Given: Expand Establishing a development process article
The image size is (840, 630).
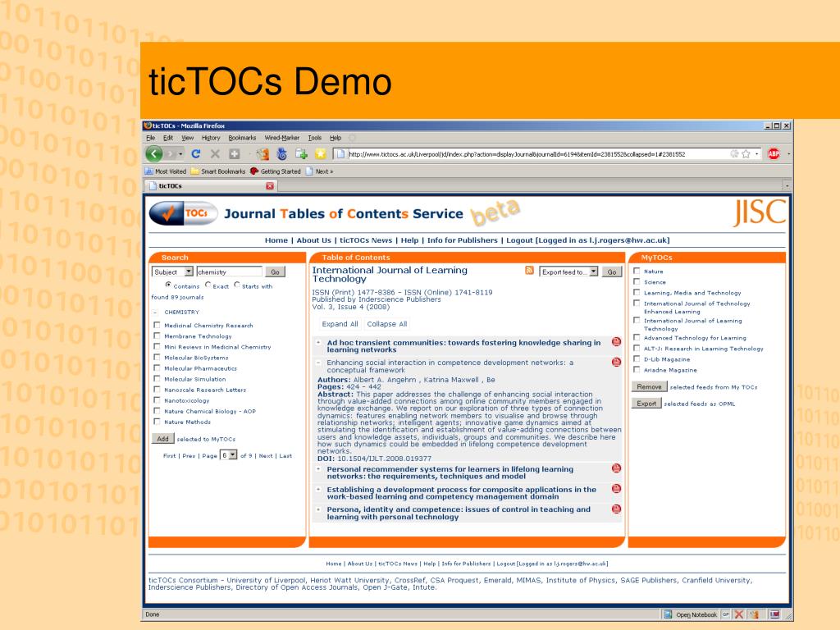Looking at the screenshot, I should [318, 489].
